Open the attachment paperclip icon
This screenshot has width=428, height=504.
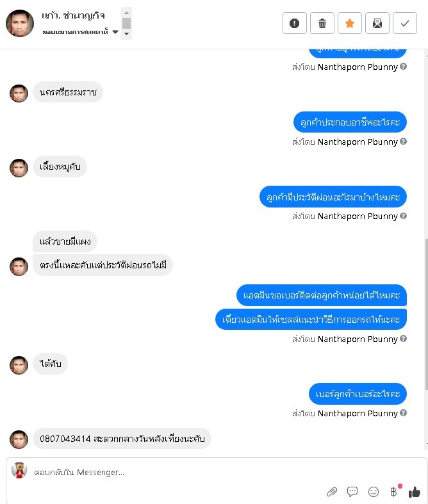(332, 491)
